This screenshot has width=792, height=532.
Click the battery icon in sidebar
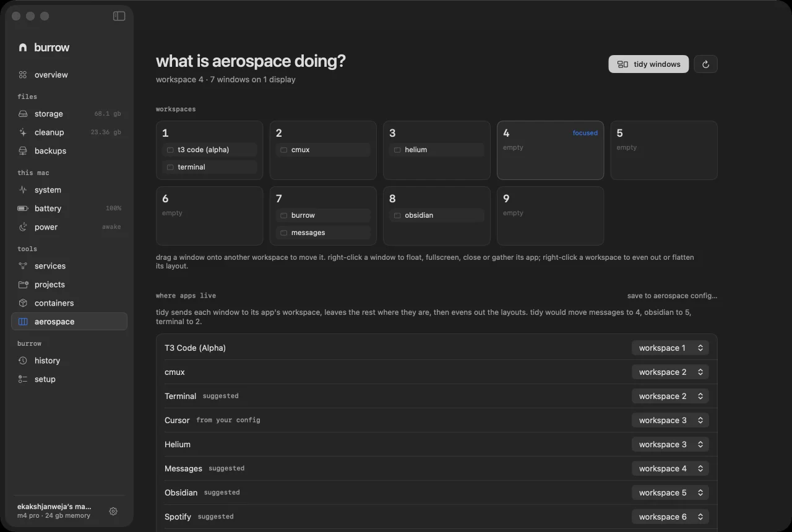[23, 208]
